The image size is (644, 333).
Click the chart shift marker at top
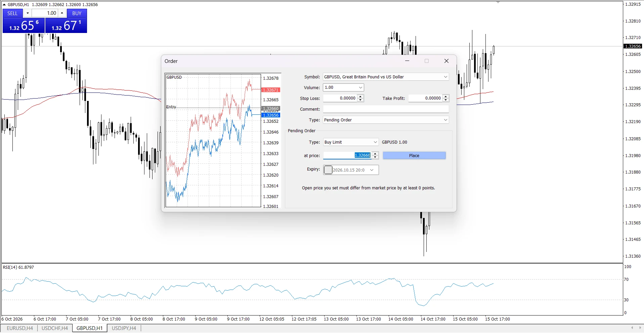coord(498,2)
